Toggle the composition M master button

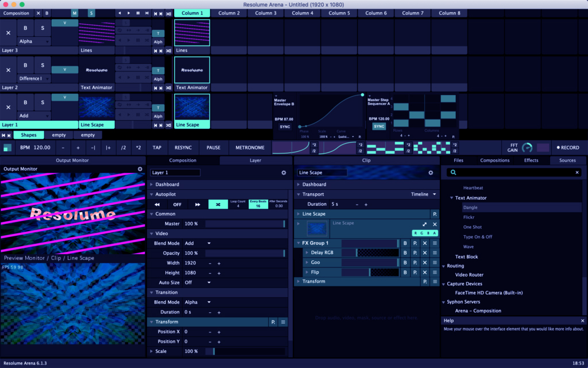click(75, 13)
